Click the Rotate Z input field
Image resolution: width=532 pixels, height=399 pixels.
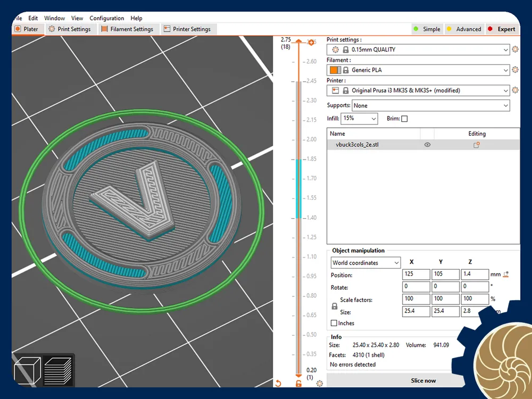[x=475, y=286]
